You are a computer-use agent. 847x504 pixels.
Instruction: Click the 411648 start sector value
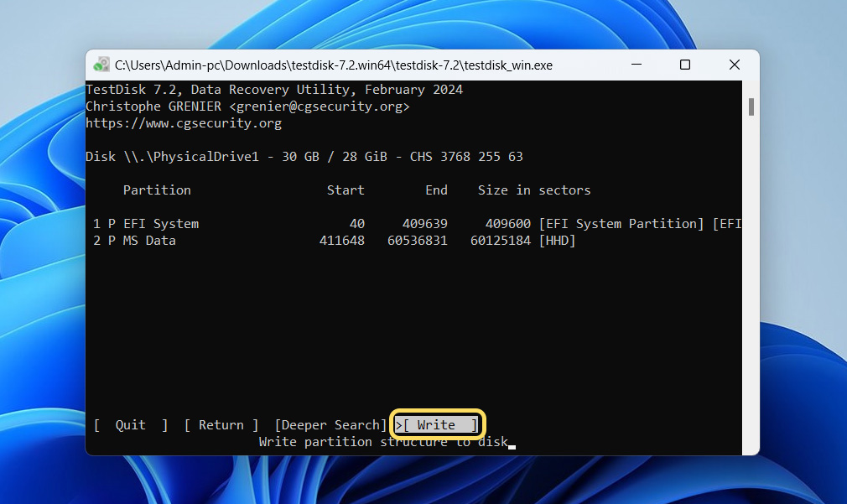click(x=342, y=241)
